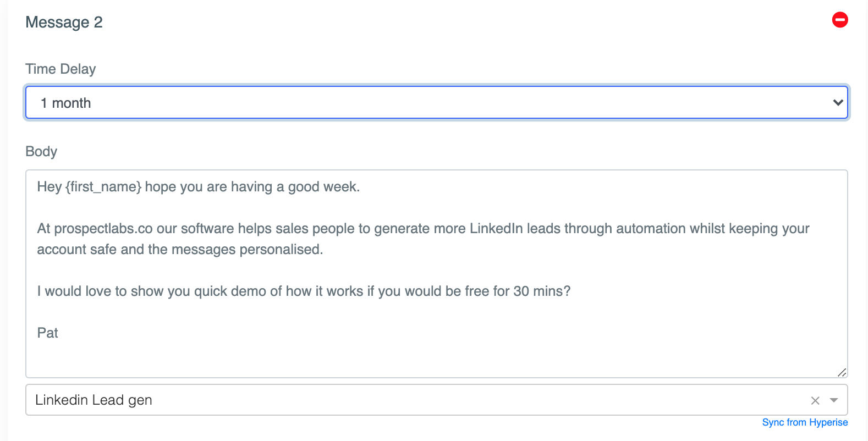Screen dimensions: 868x441
Task: Open the Time Delay dropdown chevron
Action: click(x=838, y=102)
